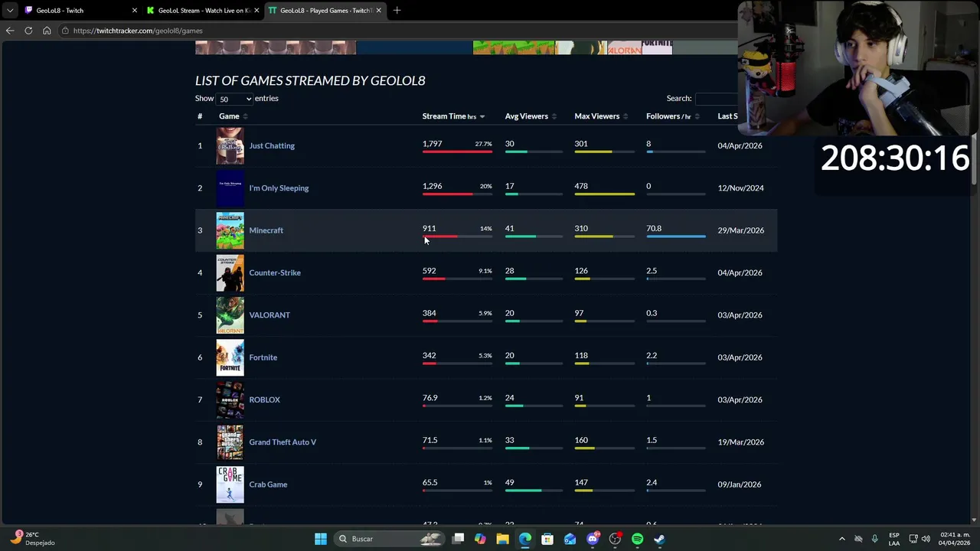Sort by Followers / hr column
980x551 pixels.
pos(673,116)
